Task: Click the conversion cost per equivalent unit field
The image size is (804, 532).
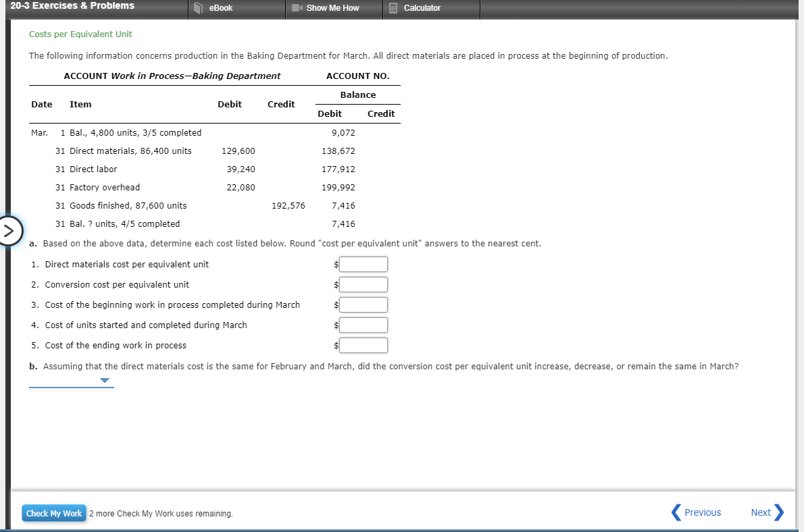Action: 363,284
